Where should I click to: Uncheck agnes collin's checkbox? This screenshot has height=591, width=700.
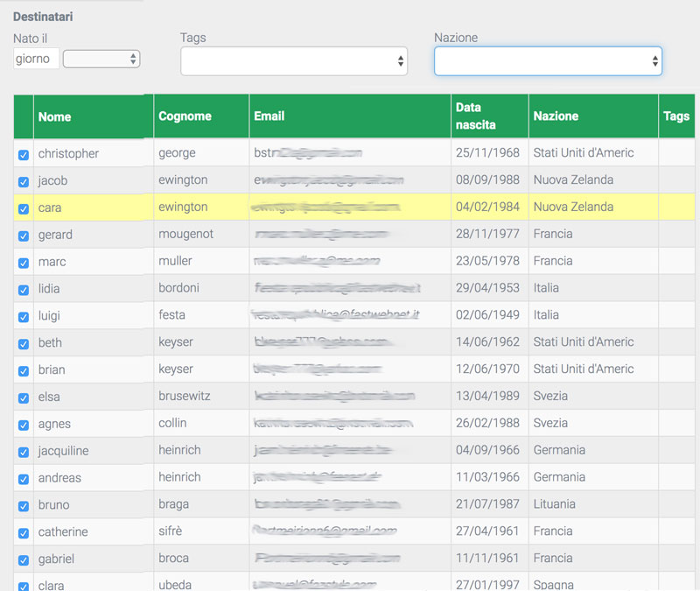[24, 425]
